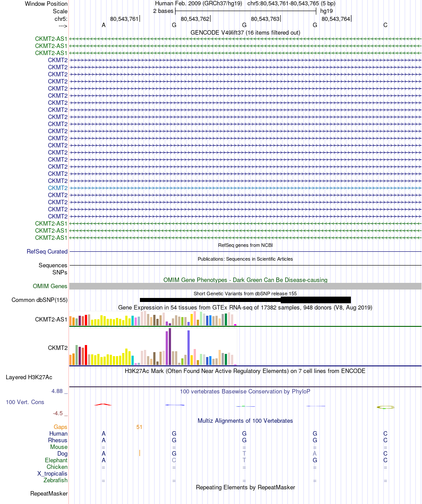Open the GTEx Gene Expression track title
422x504 pixels.
click(245, 308)
